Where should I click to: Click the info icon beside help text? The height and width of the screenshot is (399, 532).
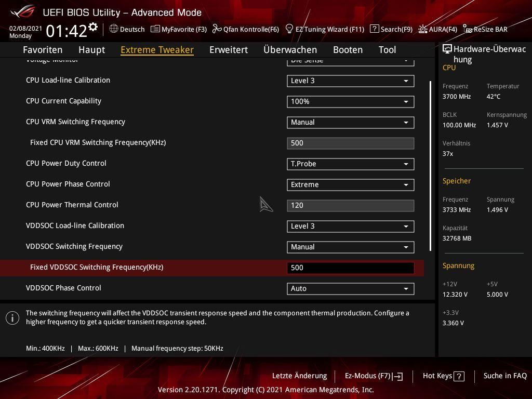tap(12, 318)
